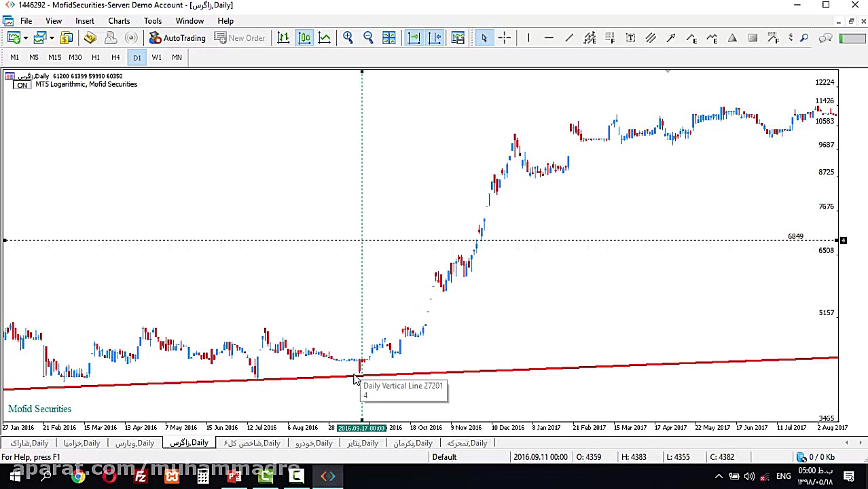
Task: Select the Fibonacci retracement tool
Action: coord(610,38)
